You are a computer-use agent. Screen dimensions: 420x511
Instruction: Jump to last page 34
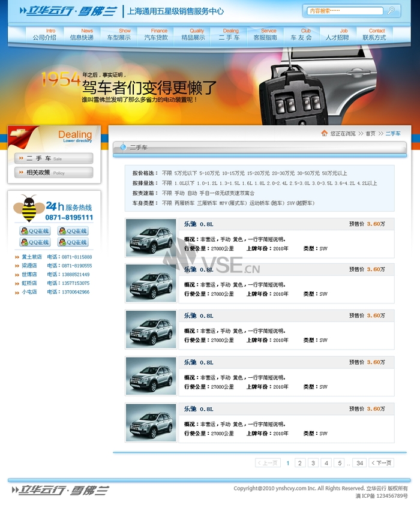[x=359, y=463]
